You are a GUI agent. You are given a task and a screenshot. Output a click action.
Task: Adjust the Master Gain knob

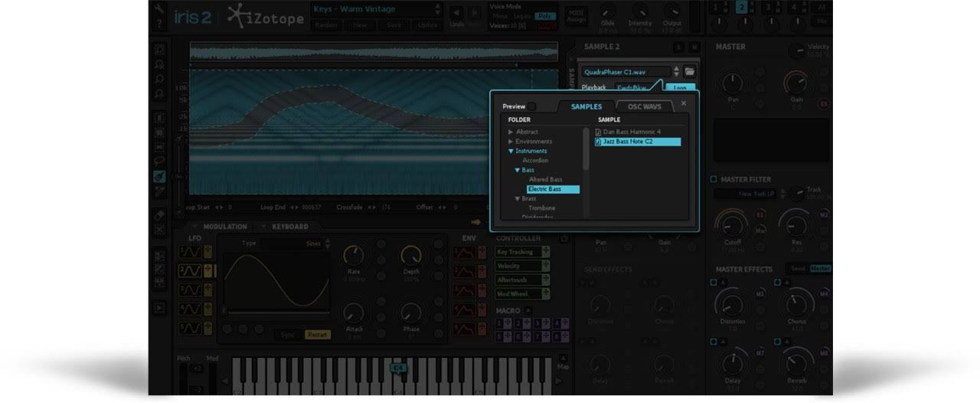pyautogui.click(x=796, y=83)
